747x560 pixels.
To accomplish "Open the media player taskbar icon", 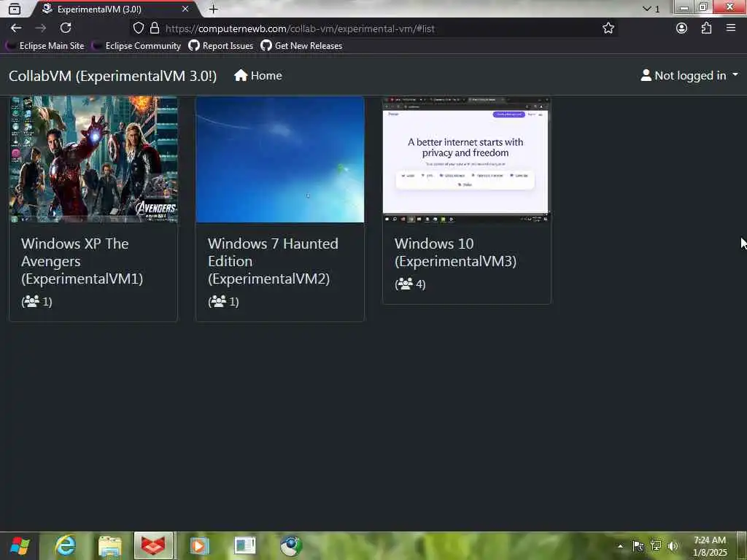I will (x=199, y=546).
